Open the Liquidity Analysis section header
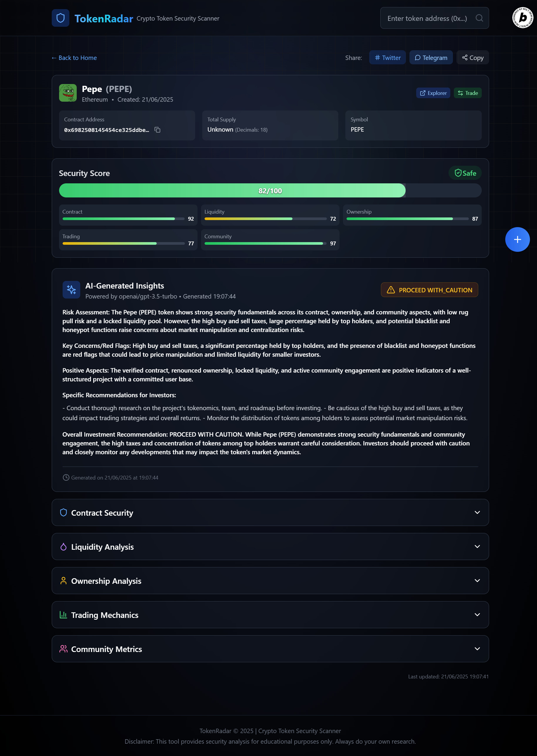537x756 pixels. [270, 547]
